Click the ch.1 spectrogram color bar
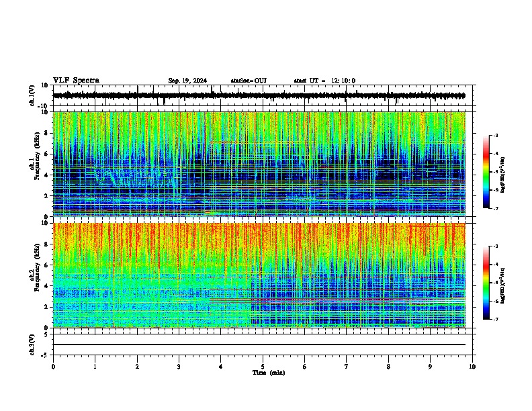 tap(486, 172)
